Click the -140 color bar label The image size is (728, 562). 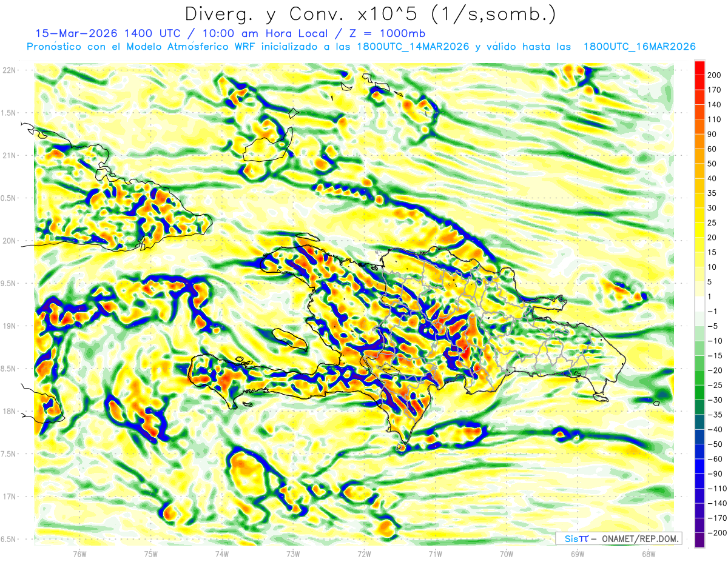point(718,503)
